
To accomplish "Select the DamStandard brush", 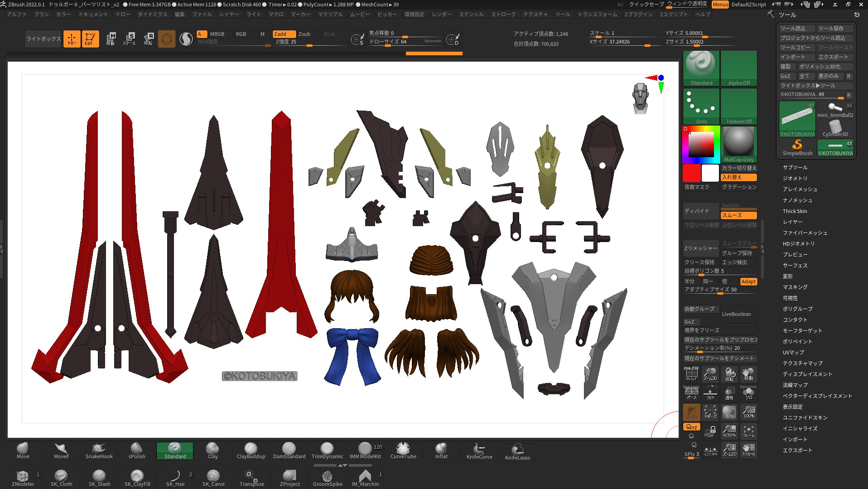I will tap(289, 451).
